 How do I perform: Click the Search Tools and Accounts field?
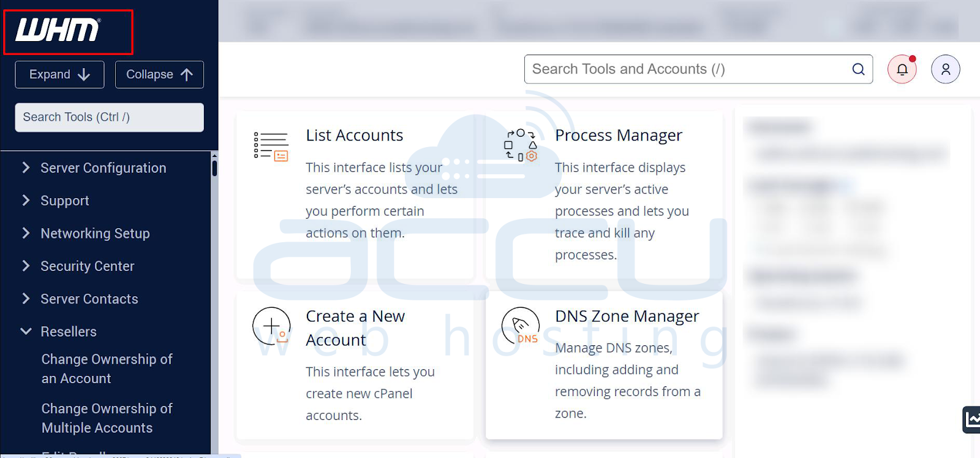pos(698,69)
